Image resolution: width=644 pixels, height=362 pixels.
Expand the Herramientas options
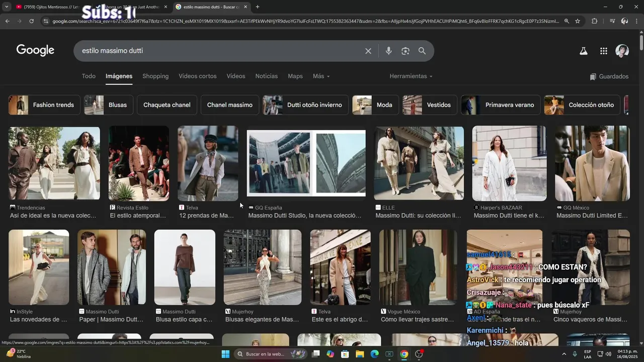pyautogui.click(x=411, y=76)
